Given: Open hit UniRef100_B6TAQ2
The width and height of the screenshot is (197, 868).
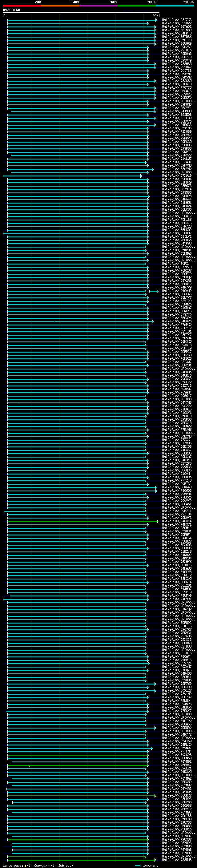Looking at the screenshot, I should click(x=177, y=26).
